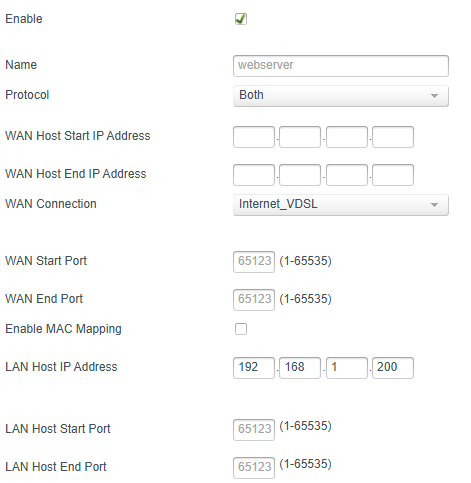Select second octet of WAN Host Start IP
The image size is (471, 483).
tap(300, 137)
